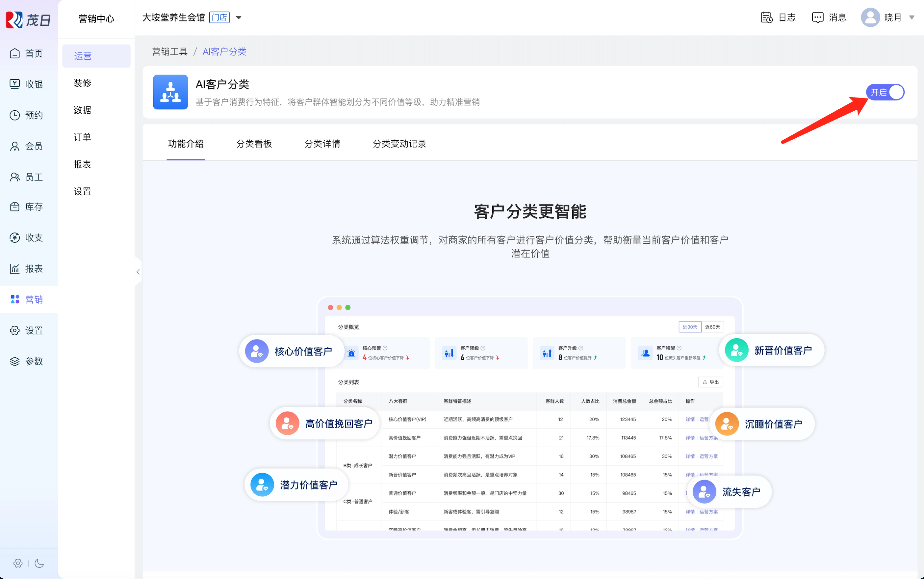Viewport: 924px width, 579px height.
Task: Open the 消息 messages icon
Action: point(817,17)
